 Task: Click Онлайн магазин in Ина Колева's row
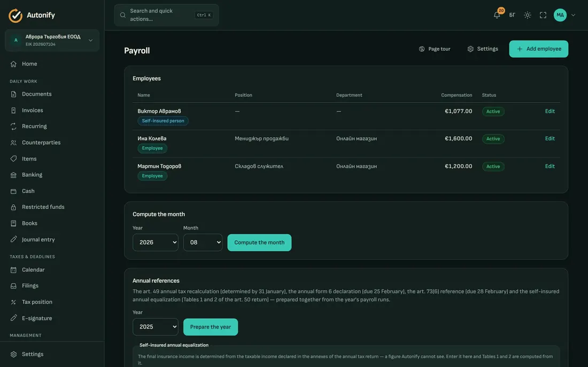356,139
